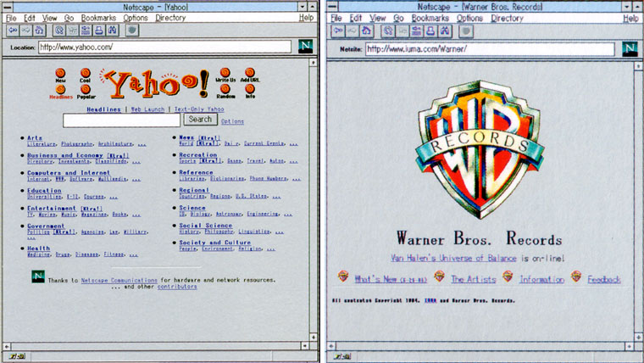Click Back arrow in Yahoo Netscape window
Image resolution: width=644 pixels, height=363 pixels.
[14, 31]
